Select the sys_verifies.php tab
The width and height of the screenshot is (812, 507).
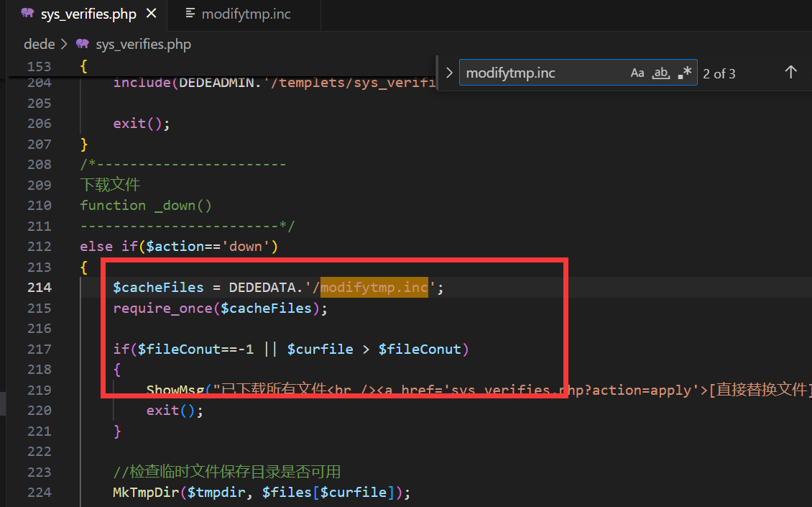pyautogui.click(x=88, y=14)
